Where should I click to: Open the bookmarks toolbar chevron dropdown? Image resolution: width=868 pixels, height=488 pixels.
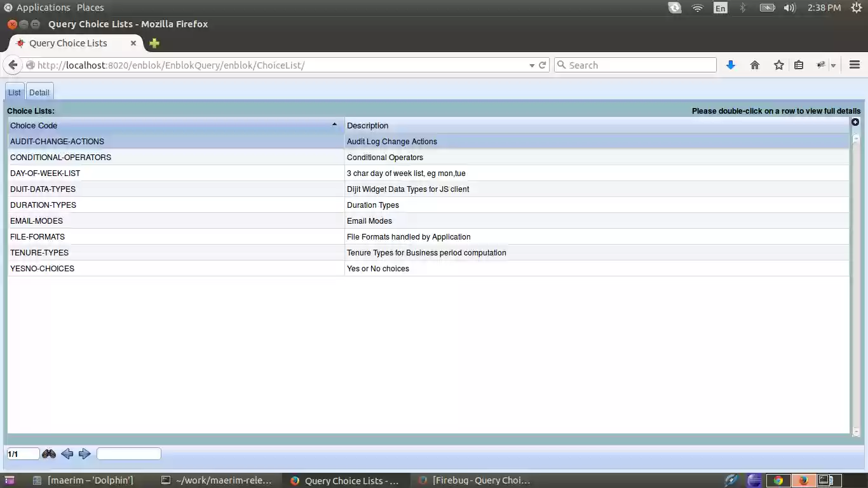point(832,65)
